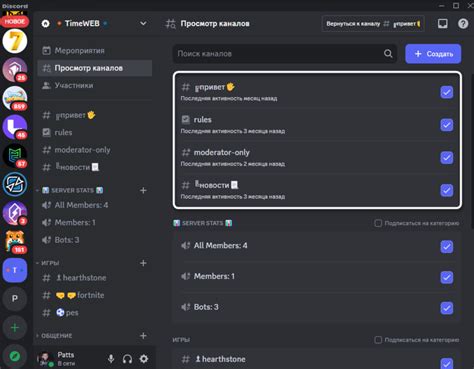Open the hearthstone channel in sidebar
Viewport: 474px width, 369px height.
click(x=95, y=278)
